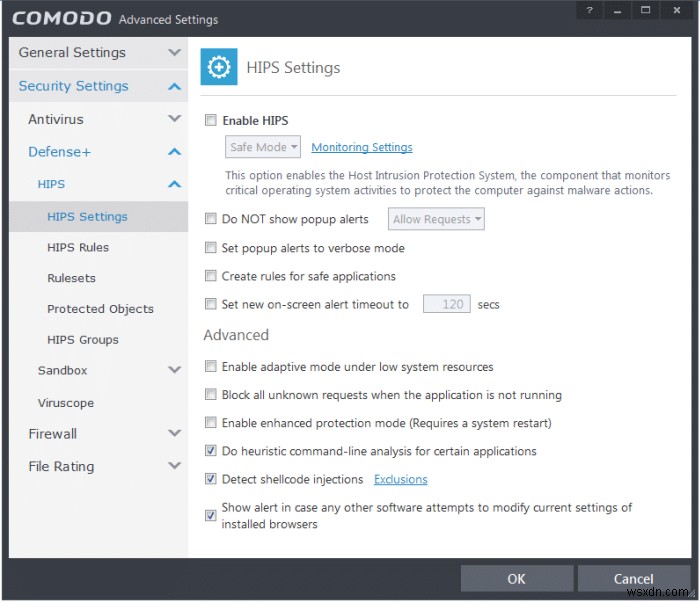Open HIPS Groups page
The width and height of the screenshot is (700, 602).
(x=83, y=340)
